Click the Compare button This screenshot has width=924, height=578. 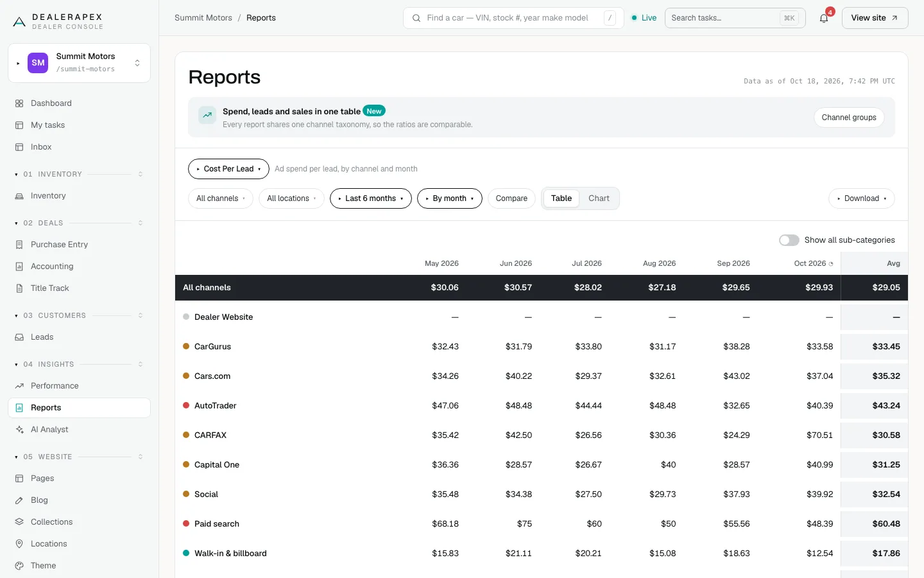click(x=511, y=198)
